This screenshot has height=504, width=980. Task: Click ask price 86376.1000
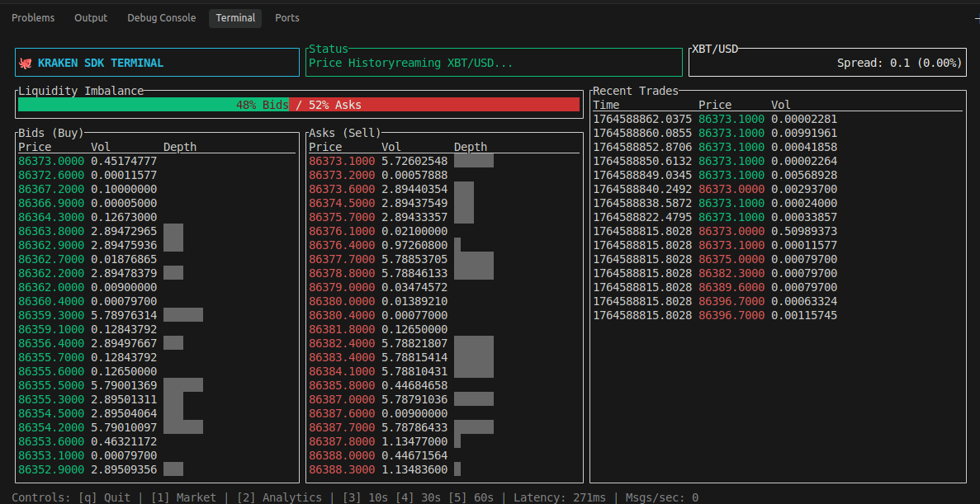coord(341,231)
